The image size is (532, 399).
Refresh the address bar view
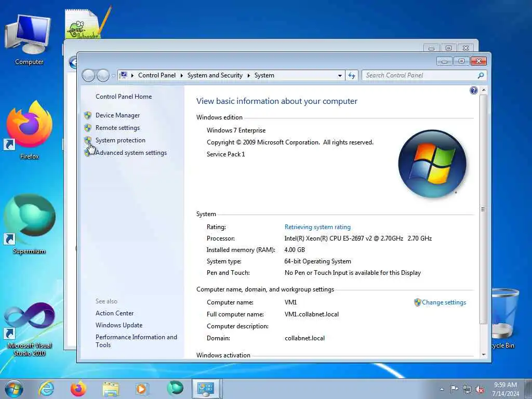point(352,76)
